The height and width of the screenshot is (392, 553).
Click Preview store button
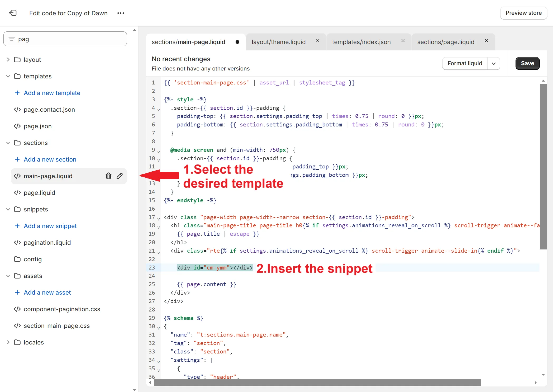(x=523, y=13)
